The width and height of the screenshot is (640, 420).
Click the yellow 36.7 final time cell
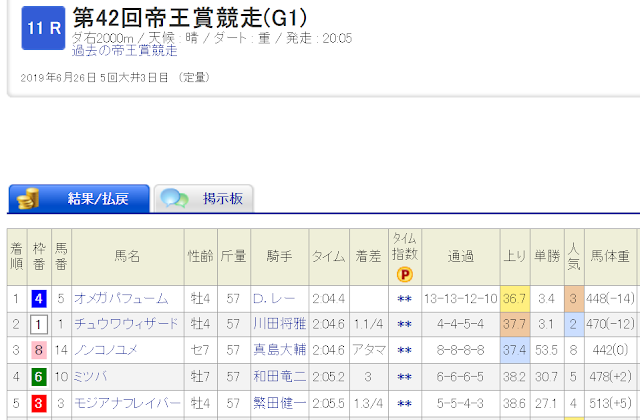click(x=515, y=299)
